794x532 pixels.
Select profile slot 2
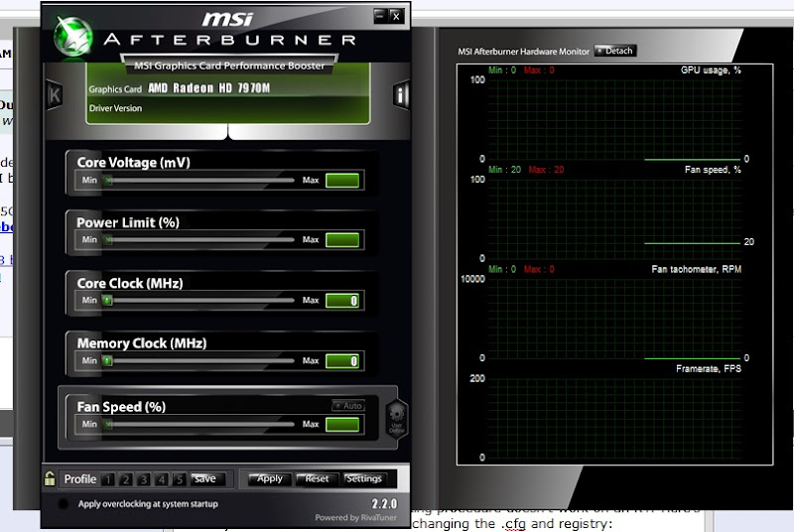(126, 479)
